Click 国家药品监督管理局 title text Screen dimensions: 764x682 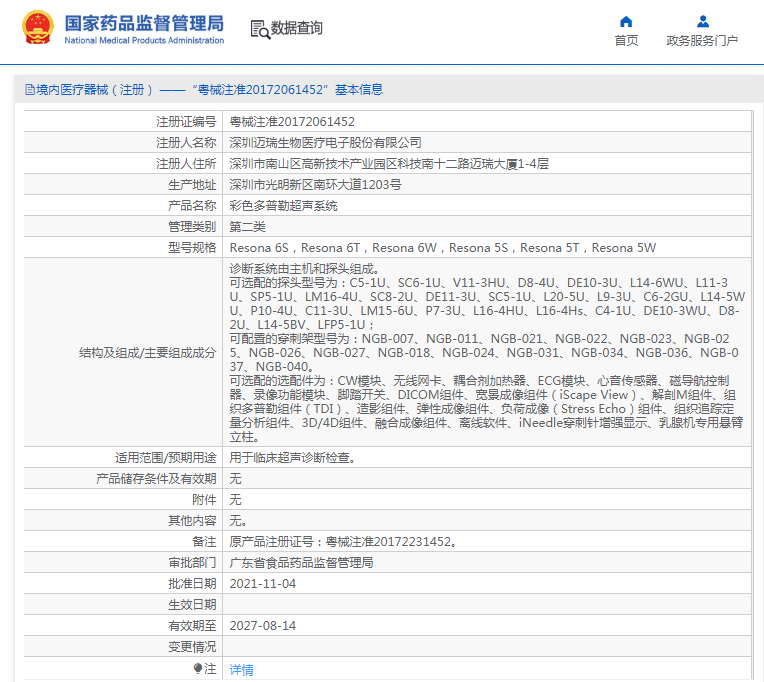click(x=144, y=23)
